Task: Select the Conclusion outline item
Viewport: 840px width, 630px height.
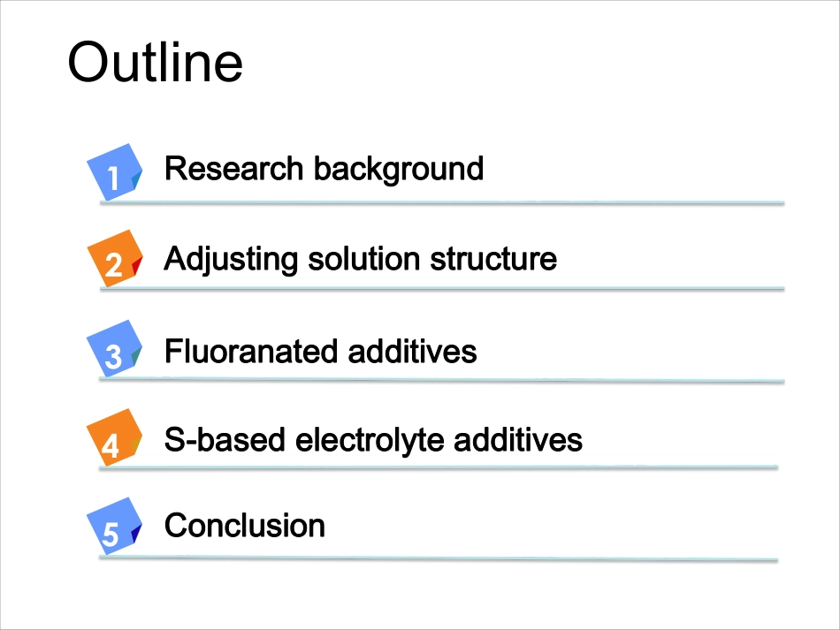Action: tap(245, 526)
